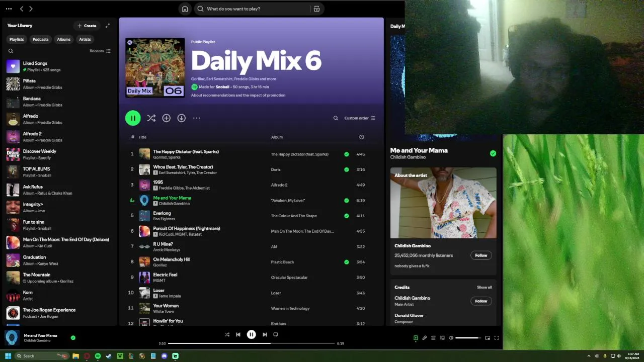
Task: Filter library by Albums
Action: [64, 39]
